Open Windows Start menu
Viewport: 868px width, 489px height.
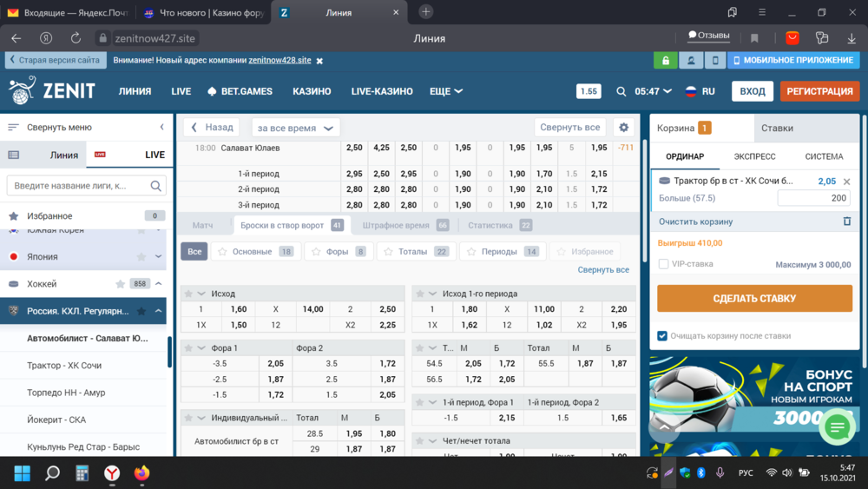[x=23, y=473]
